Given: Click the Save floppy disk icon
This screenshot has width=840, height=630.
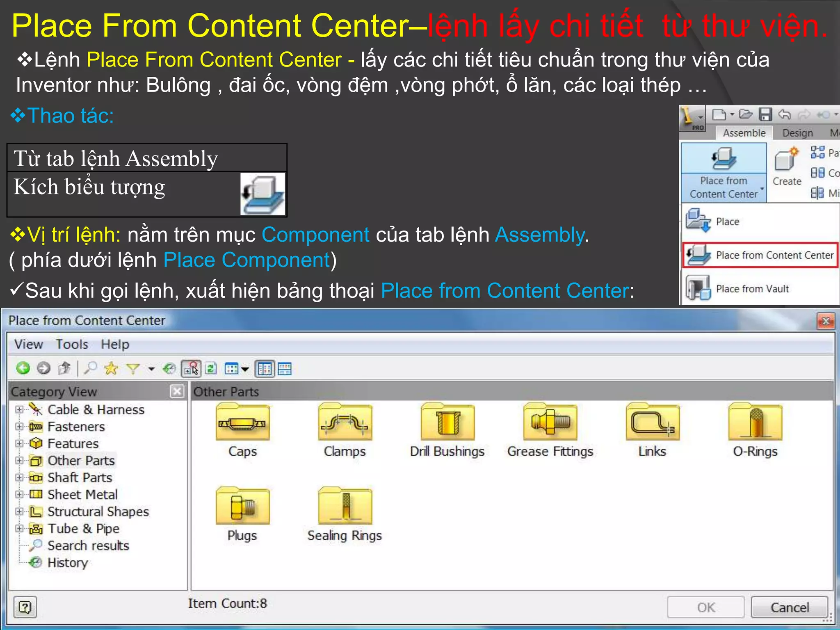Looking at the screenshot, I should click(x=765, y=114).
